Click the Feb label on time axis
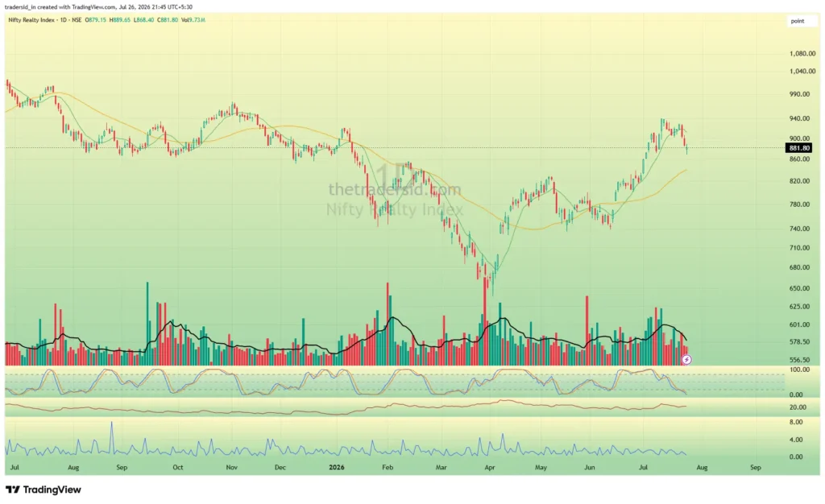The width and height of the screenshot is (825, 504). [x=388, y=467]
